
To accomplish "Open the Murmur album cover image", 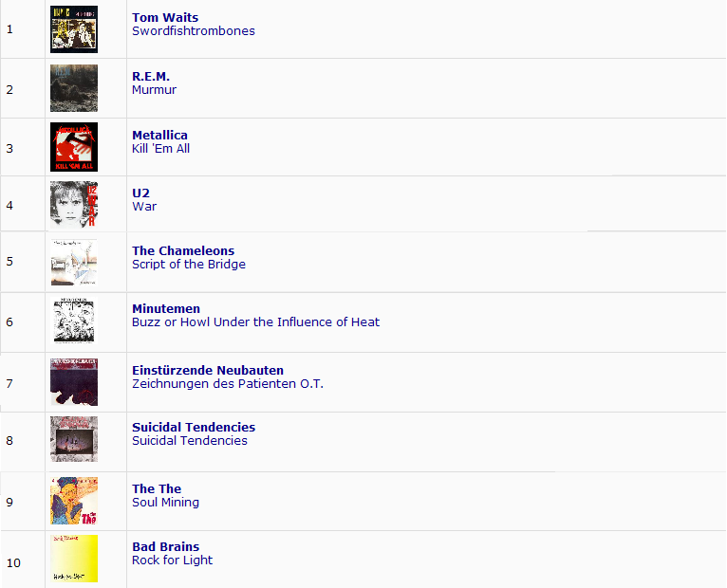I will tap(74, 88).
